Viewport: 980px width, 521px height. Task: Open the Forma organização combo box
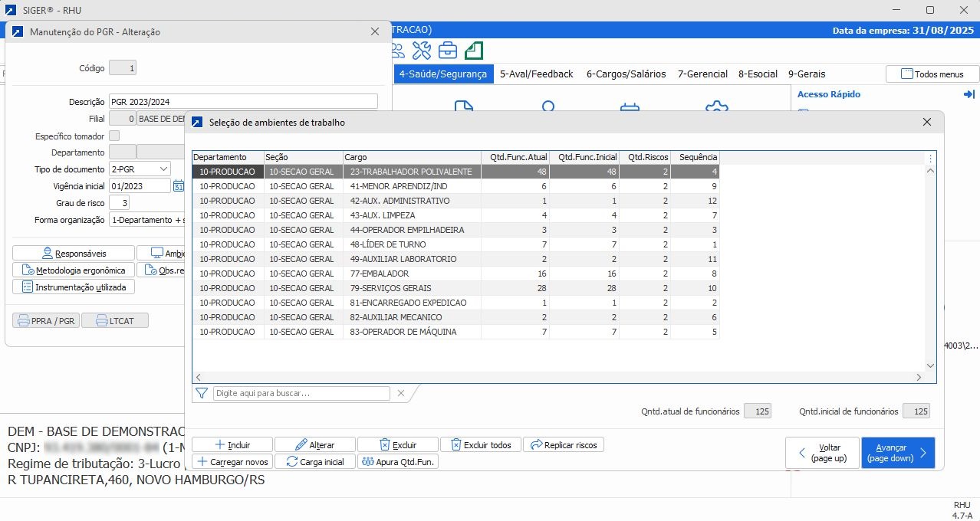(x=146, y=220)
